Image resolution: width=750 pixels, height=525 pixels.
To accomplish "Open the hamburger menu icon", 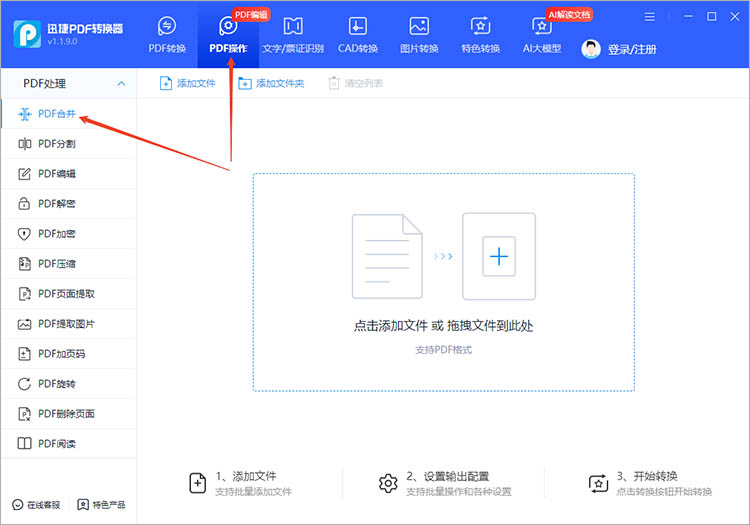I will (x=650, y=17).
